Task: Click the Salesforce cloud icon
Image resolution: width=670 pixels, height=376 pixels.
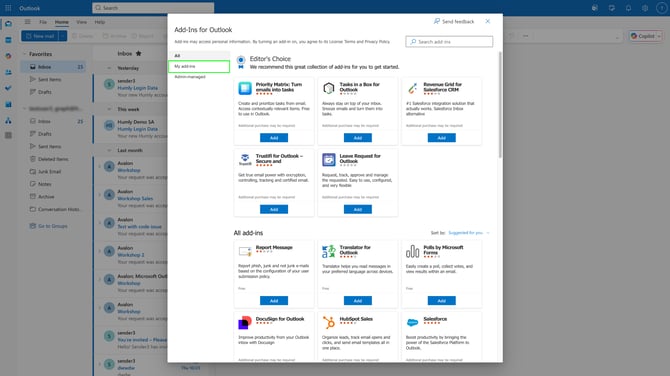Action: (412, 323)
